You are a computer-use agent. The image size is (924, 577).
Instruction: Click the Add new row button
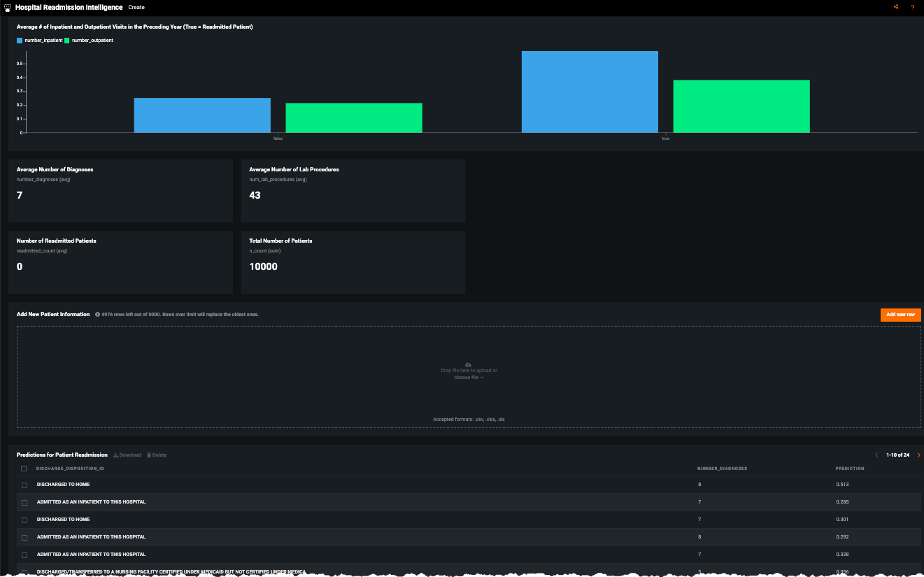(x=900, y=315)
